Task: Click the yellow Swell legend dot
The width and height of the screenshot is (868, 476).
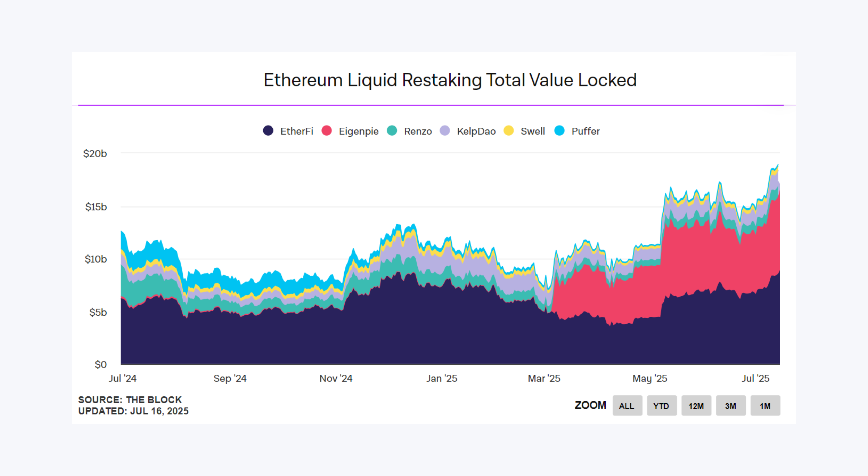Action: coord(509,131)
